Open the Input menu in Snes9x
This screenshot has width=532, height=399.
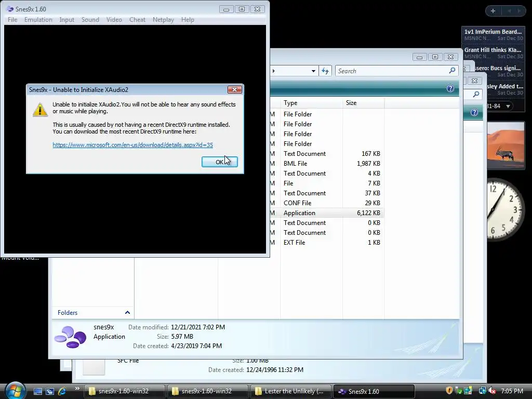[66, 20]
